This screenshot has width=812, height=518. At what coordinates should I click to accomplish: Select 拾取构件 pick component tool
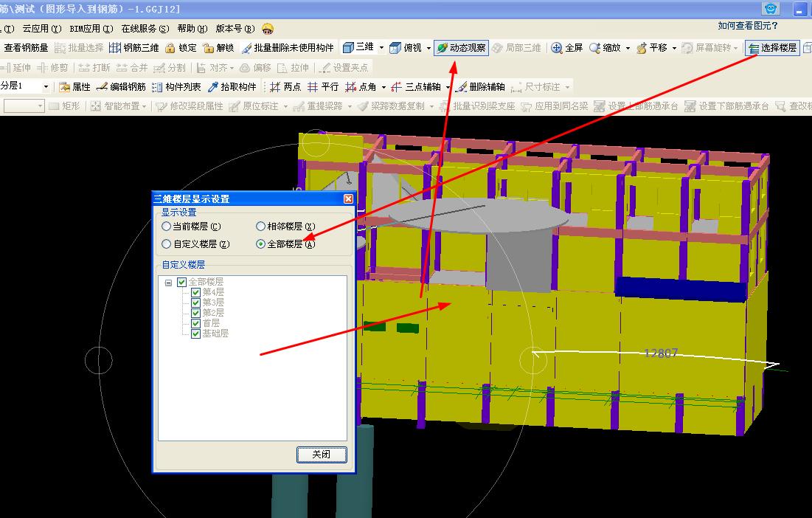point(232,86)
